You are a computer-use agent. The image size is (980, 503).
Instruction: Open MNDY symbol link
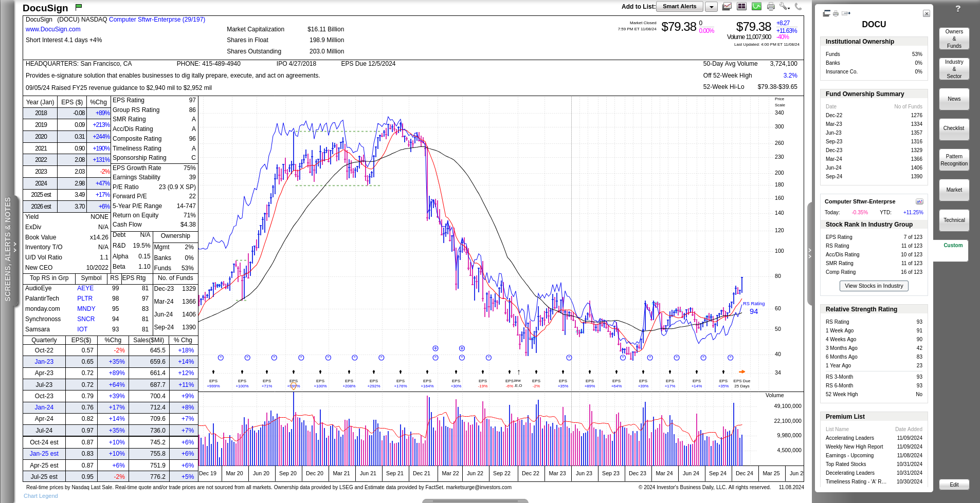(x=86, y=309)
